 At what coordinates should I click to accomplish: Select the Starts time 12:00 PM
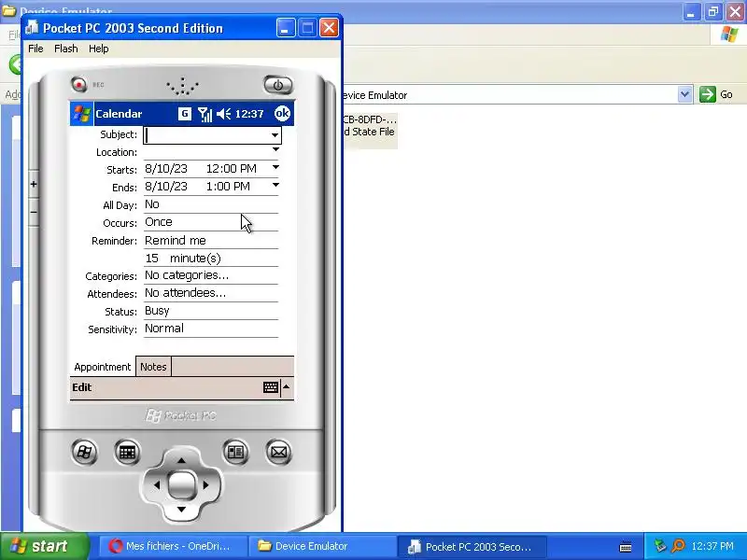pyautogui.click(x=231, y=169)
